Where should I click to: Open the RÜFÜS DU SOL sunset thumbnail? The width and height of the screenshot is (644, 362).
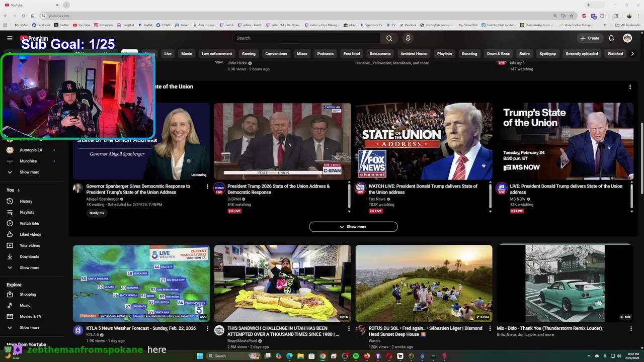(x=424, y=283)
